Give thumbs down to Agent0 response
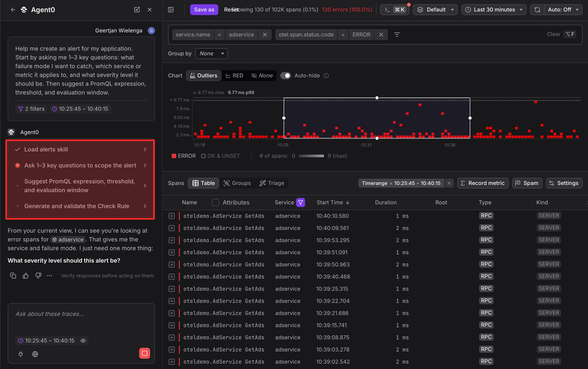This screenshot has width=588, height=369. tap(38, 276)
